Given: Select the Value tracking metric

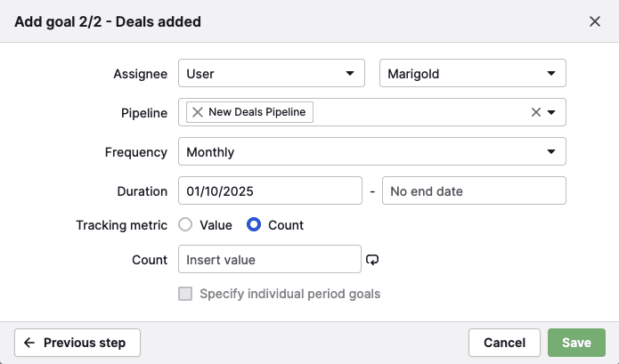Looking at the screenshot, I should tap(185, 225).
